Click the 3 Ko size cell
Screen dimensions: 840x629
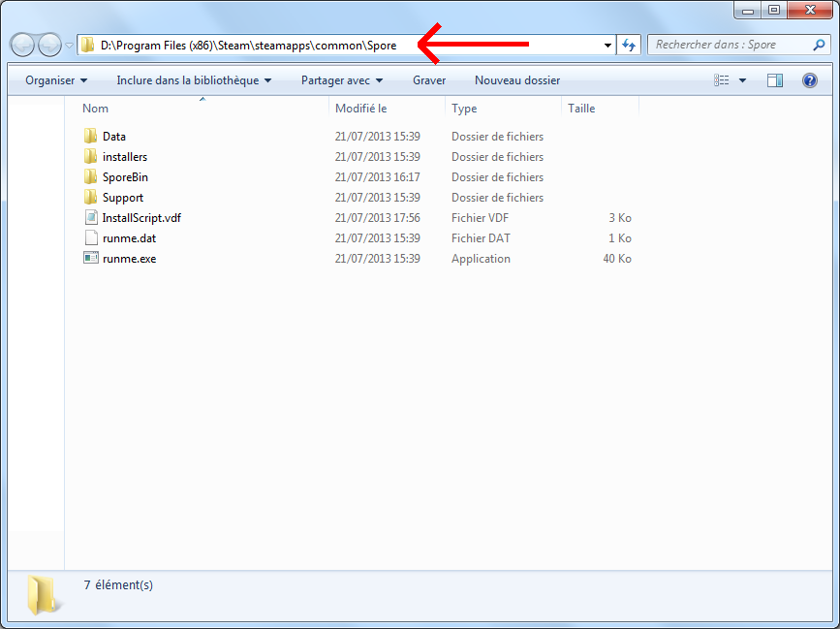[620, 218]
